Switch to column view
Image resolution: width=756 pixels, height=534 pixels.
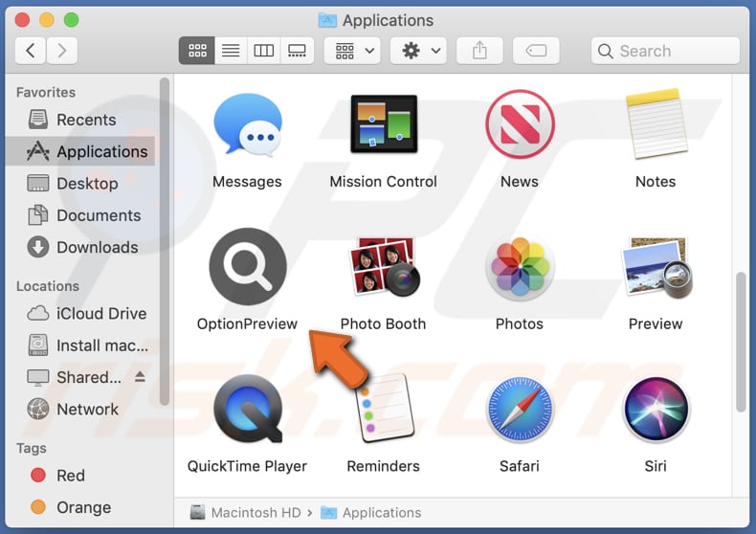pos(264,50)
